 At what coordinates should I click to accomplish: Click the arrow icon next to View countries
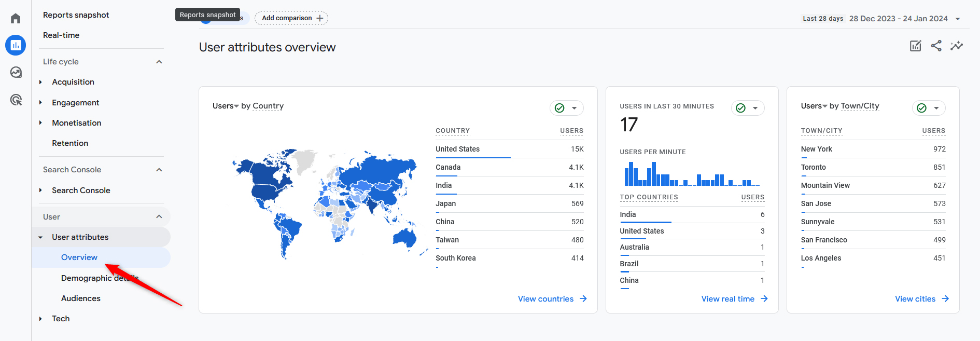[x=583, y=298]
